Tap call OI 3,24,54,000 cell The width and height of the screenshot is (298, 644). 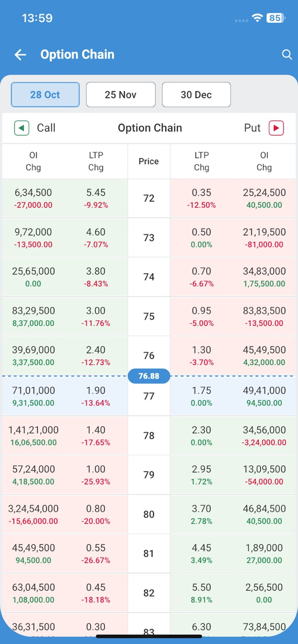[33, 508]
